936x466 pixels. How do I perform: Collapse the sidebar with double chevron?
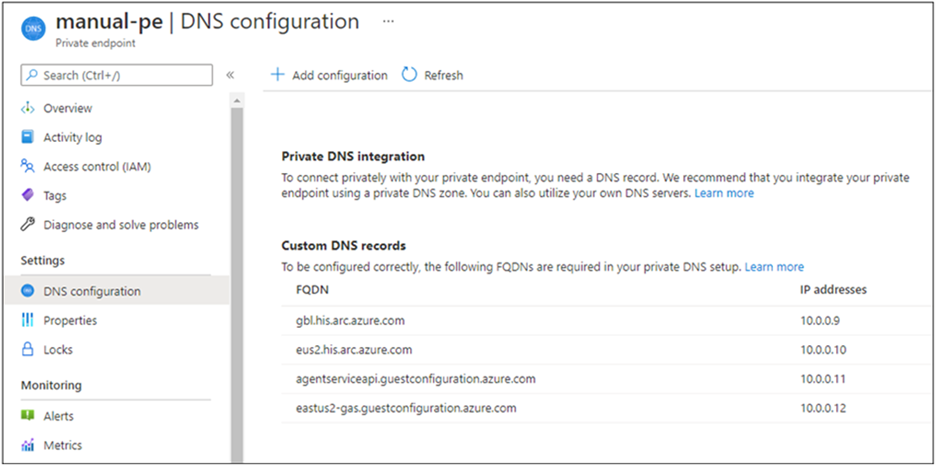pos(230,75)
